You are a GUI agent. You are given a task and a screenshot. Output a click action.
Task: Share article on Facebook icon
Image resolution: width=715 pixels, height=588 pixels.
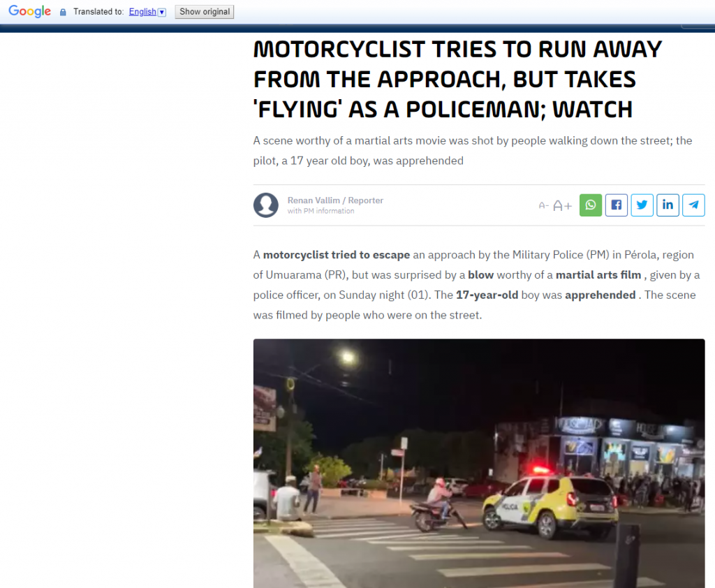pyautogui.click(x=616, y=205)
